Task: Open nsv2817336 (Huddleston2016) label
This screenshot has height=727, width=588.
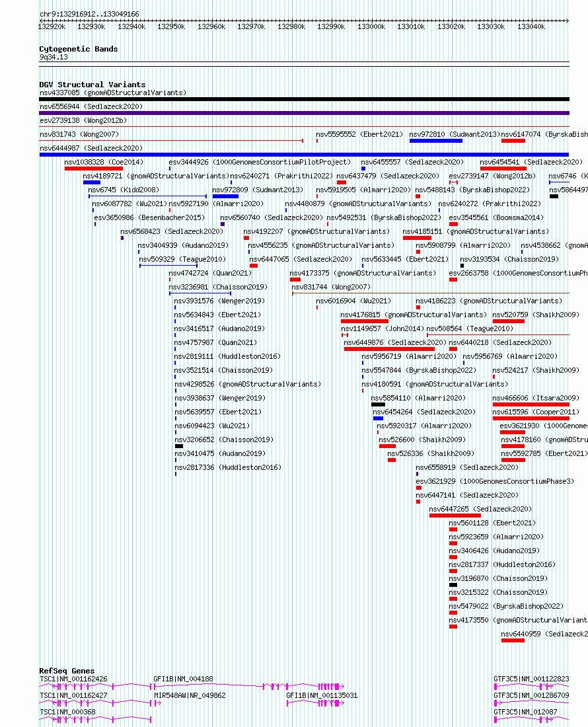Action: tap(228, 468)
